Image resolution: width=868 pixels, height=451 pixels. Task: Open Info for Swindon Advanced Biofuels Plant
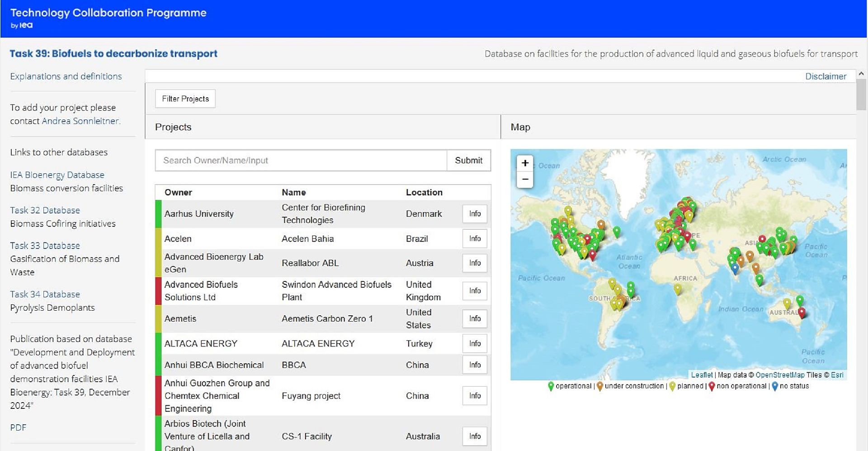point(475,290)
